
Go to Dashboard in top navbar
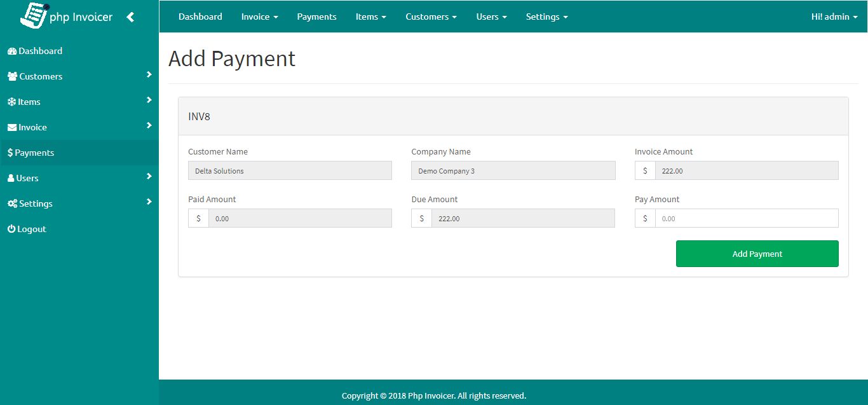coord(200,17)
